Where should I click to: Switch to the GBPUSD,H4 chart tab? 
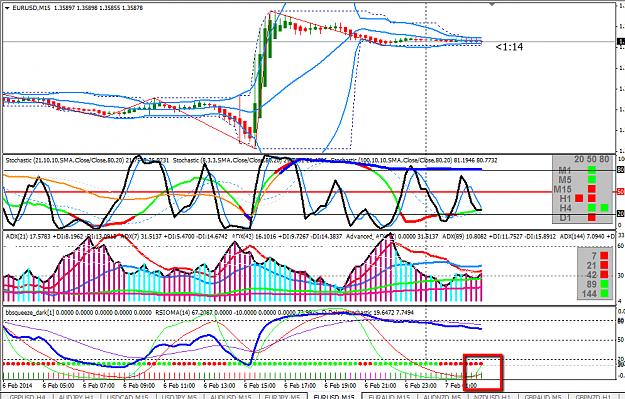[27, 397]
